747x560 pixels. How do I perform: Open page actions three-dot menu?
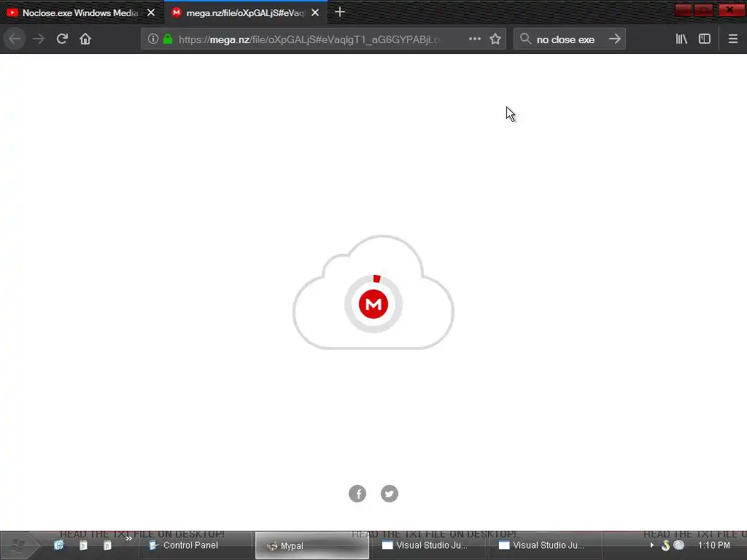click(474, 39)
